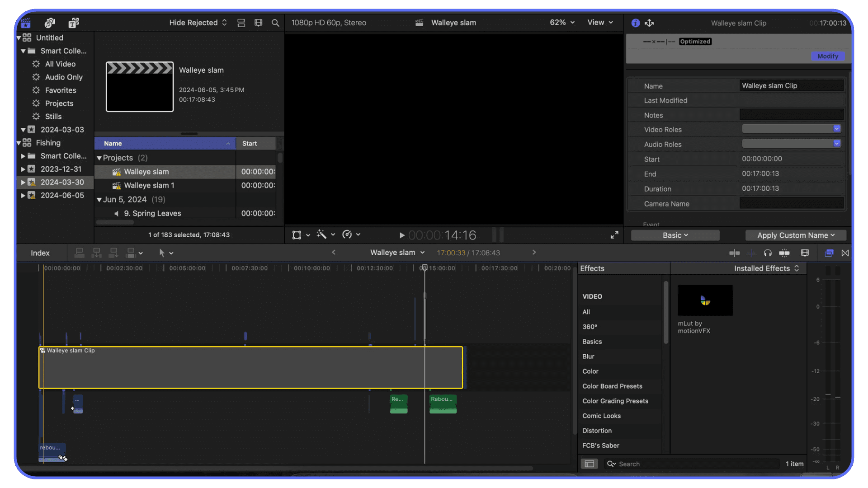The height and width of the screenshot is (488, 868).
Task: Open the Hide Rejected filter dropdown
Action: pyautogui.click(x=198, y=22)
